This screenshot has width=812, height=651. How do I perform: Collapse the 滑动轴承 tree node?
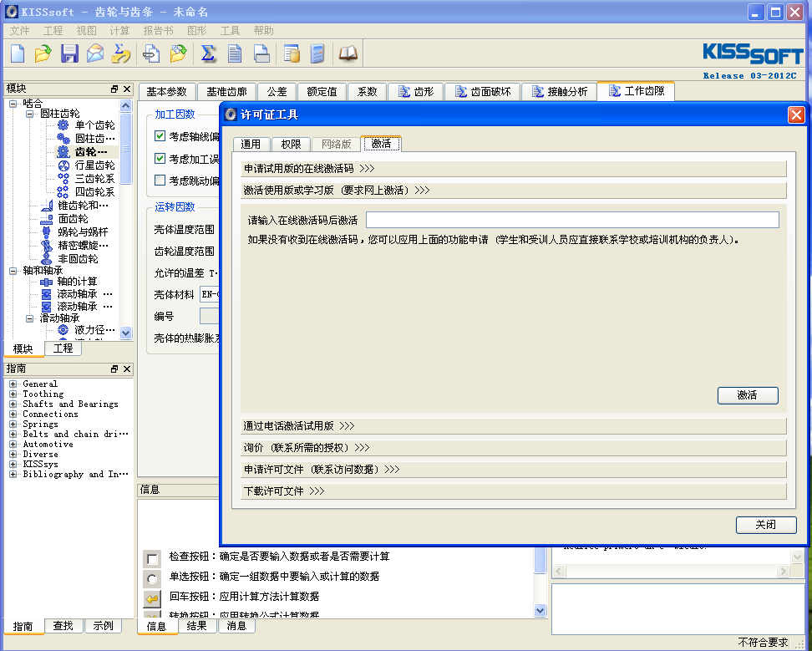(x=30, y=318)
